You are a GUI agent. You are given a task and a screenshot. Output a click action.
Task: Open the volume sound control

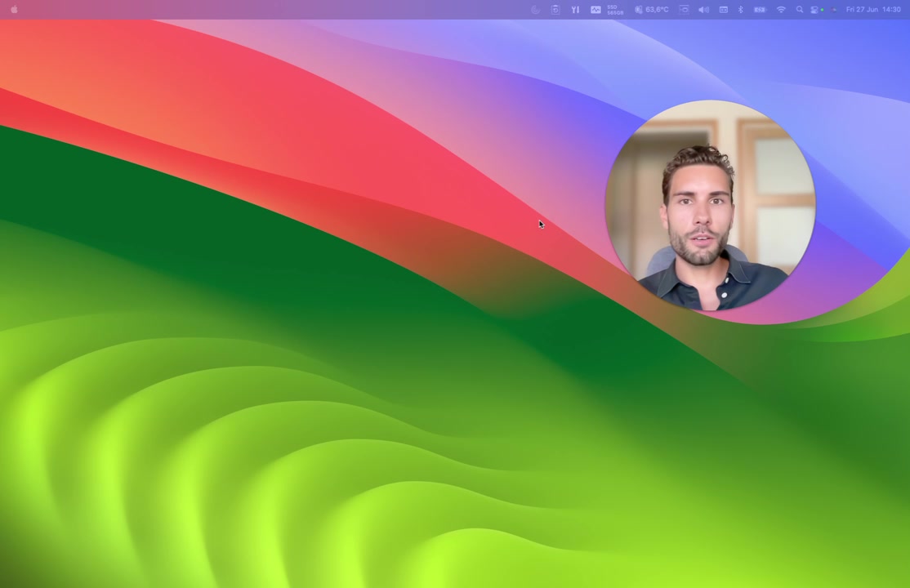coord(703,9)
